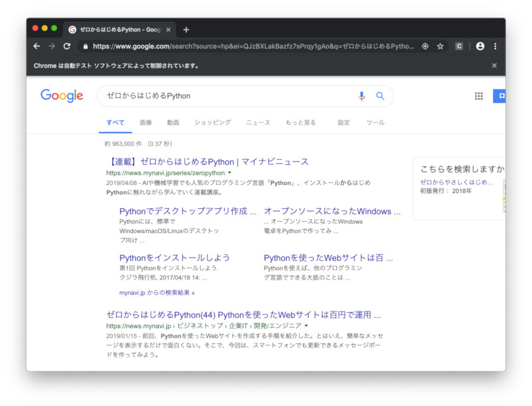This screenshot has width=532, height=406.
Task: Click ゼロからやさしくはじめ link in side panel
Action: (x=457, y=182)
